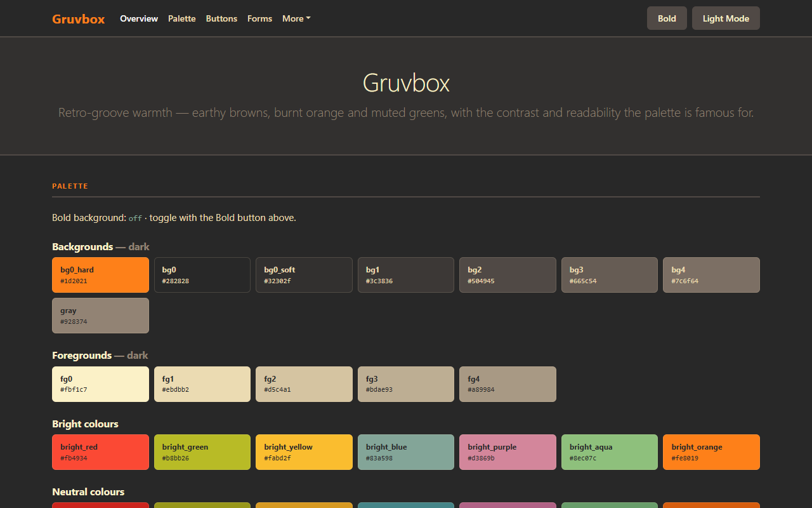Switch to Light Mode

(726, 18)
